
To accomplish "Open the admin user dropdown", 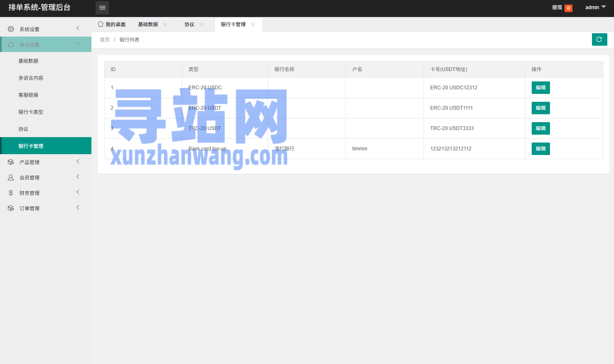I will 595,7.
